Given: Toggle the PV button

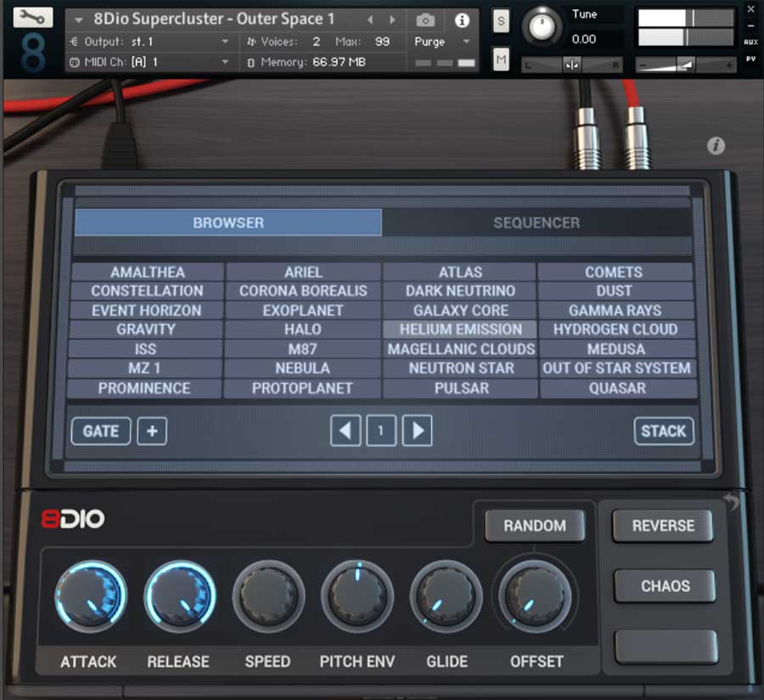Looking at the screenshot, I should 751,59.
